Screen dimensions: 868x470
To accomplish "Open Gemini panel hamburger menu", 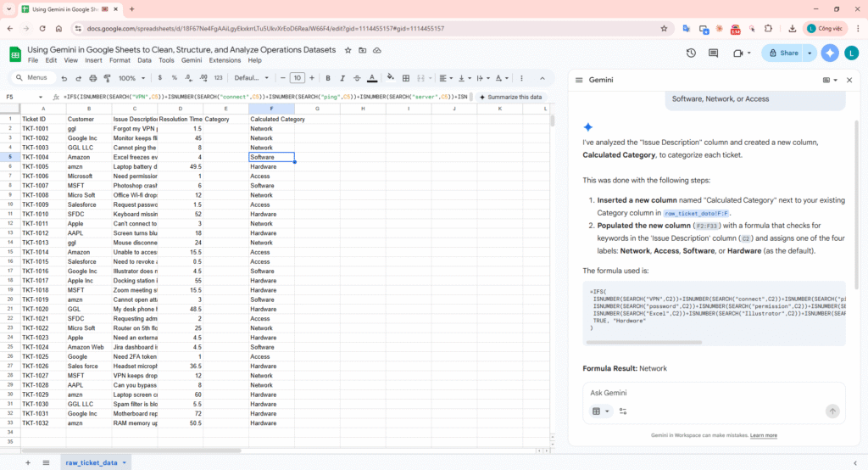I will coord(579,80).
